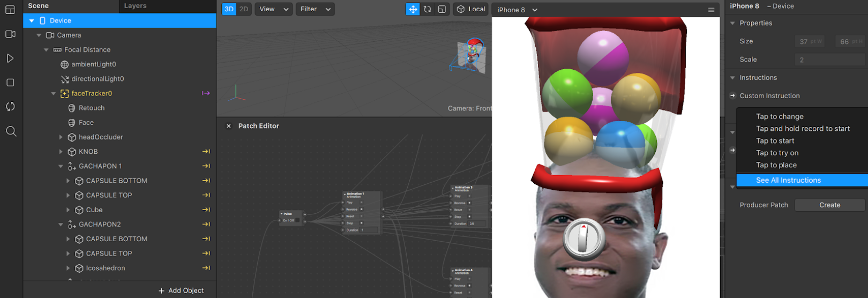Viewport: 868px width, 298px height.
Task: Expand the headOccluder node
Action: coord(61,137)
